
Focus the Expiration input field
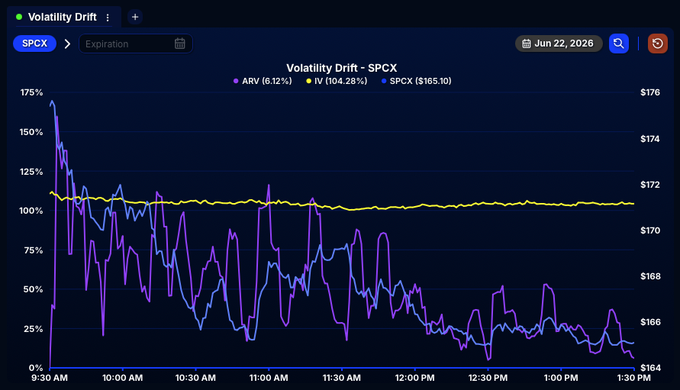point(135,44)
